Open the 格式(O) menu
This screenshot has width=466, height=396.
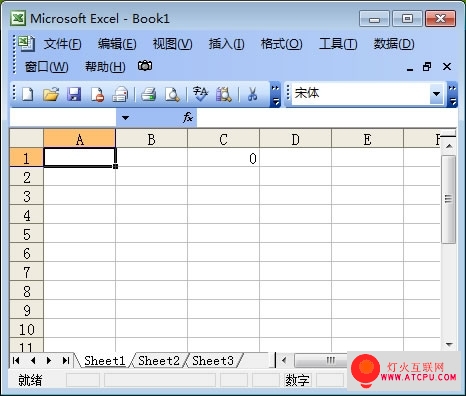(x=281, y=44)
